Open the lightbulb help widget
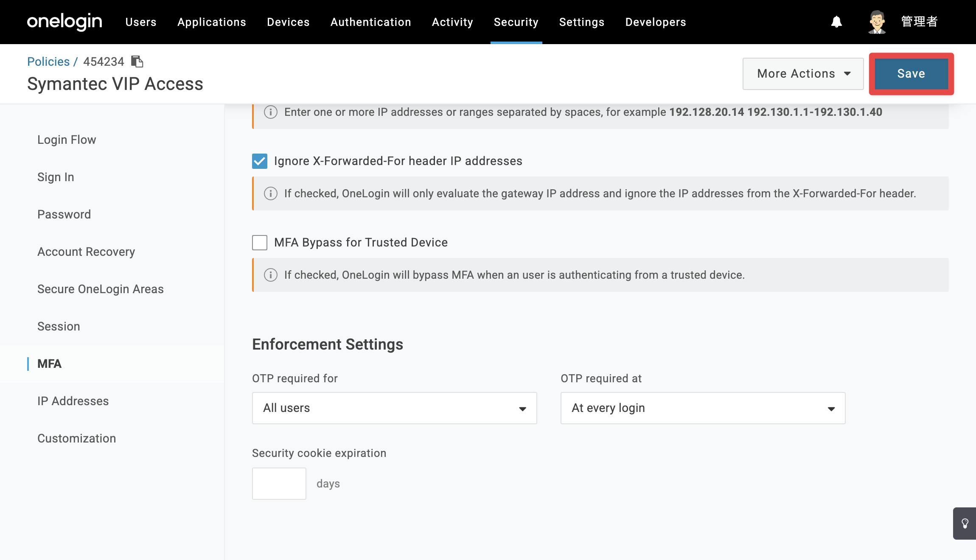The height and width of the screenshot is (560, 976). pos(965,524)
